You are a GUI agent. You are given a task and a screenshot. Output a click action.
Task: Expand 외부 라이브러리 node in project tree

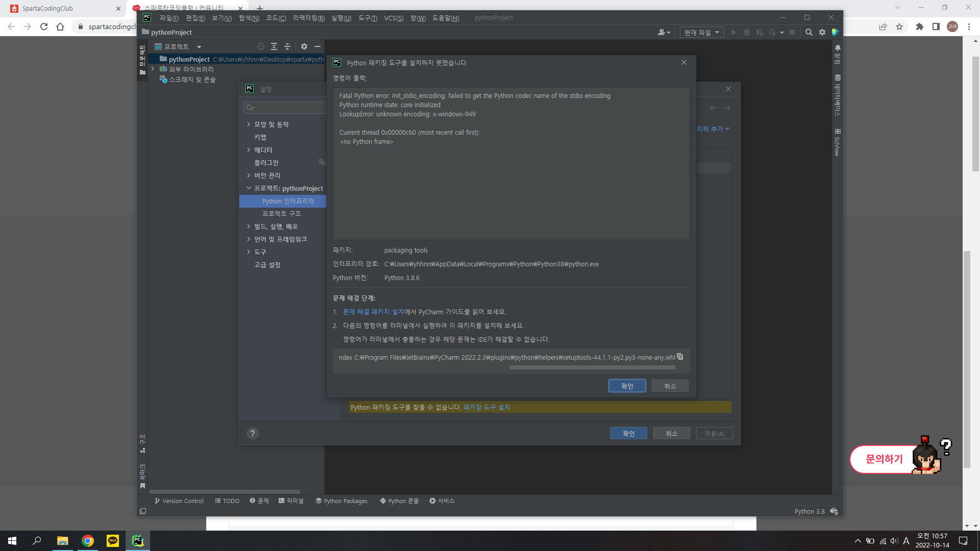pyautogui.click(x=153, y=69)
